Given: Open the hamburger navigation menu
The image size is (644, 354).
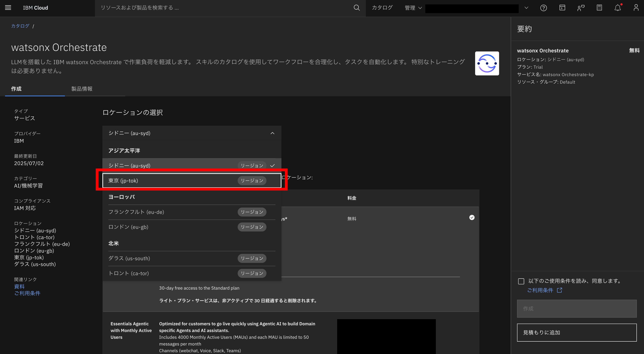Looking at the screenshot, I should point(8,8).
